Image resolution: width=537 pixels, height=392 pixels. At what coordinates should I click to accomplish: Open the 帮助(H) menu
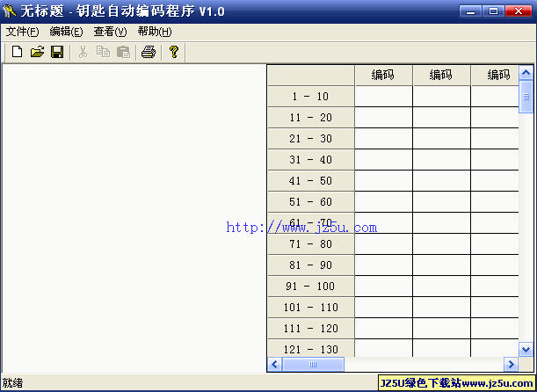click(x=155, y=33)
